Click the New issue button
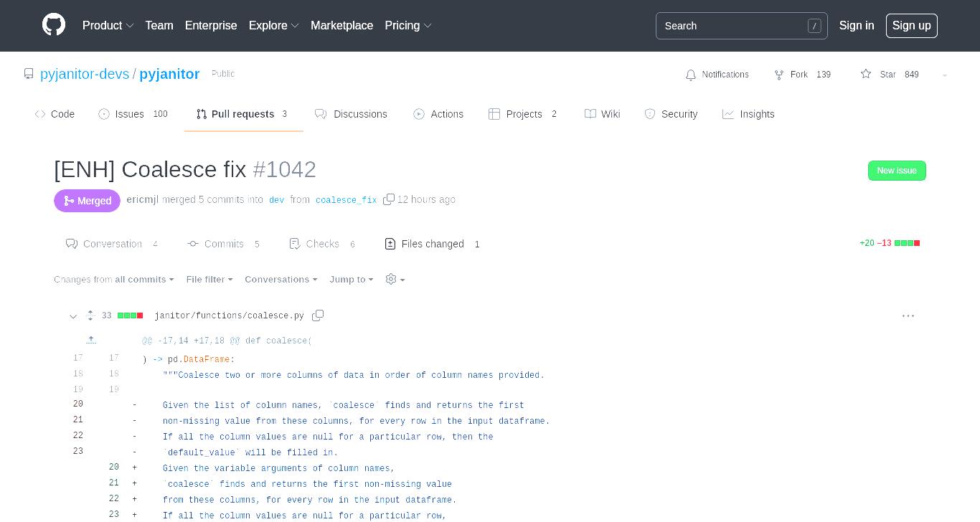 pyautogui.click(x=897, y=171)
